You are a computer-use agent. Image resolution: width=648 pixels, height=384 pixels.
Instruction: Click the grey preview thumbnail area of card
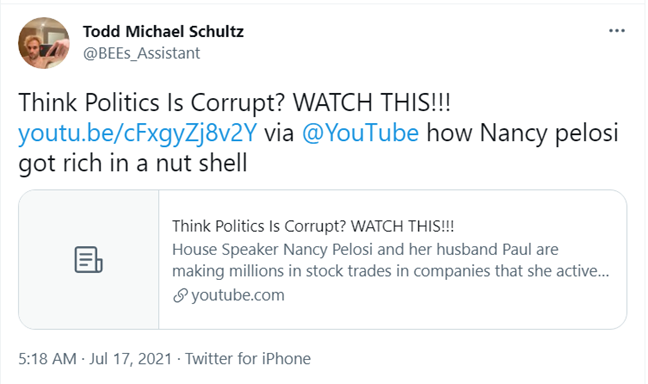point(88,260)
